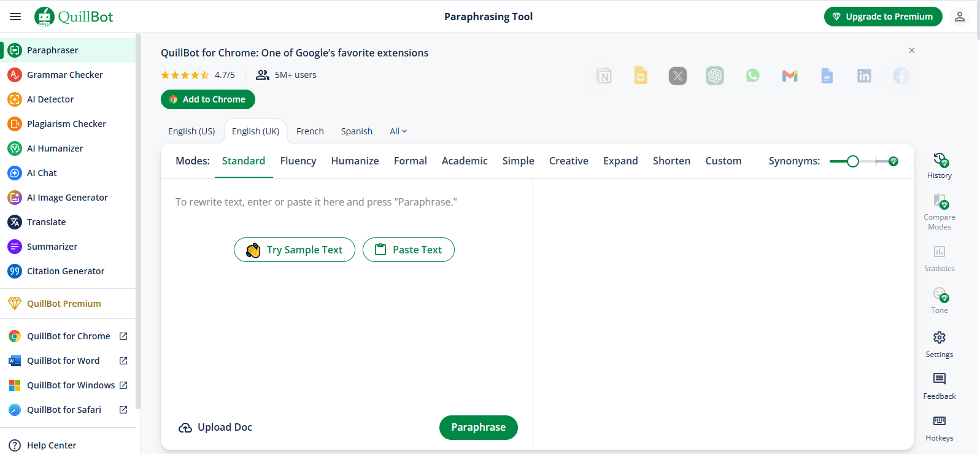The width and height of the screenshot is (980, 454).
Task: Open the user account profile icon
Action: tap(960, 17)
